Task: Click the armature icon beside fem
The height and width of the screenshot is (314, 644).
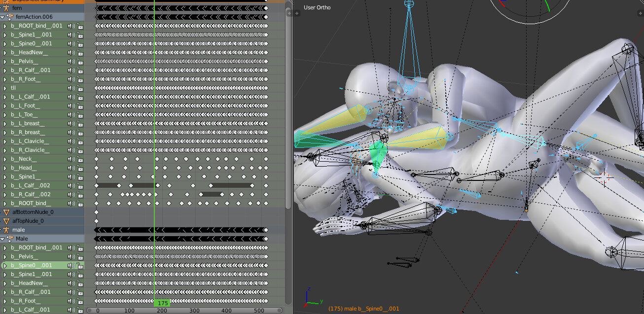Action: (6, 8)
